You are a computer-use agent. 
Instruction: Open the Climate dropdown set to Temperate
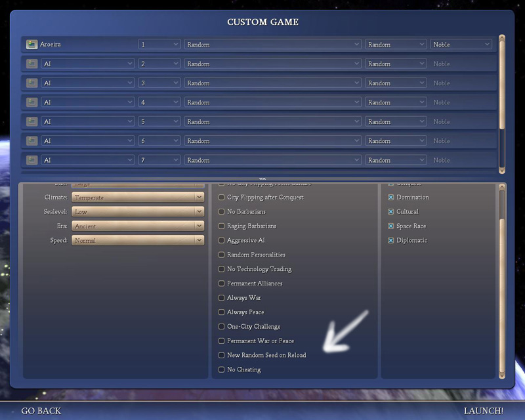point(137,198)
